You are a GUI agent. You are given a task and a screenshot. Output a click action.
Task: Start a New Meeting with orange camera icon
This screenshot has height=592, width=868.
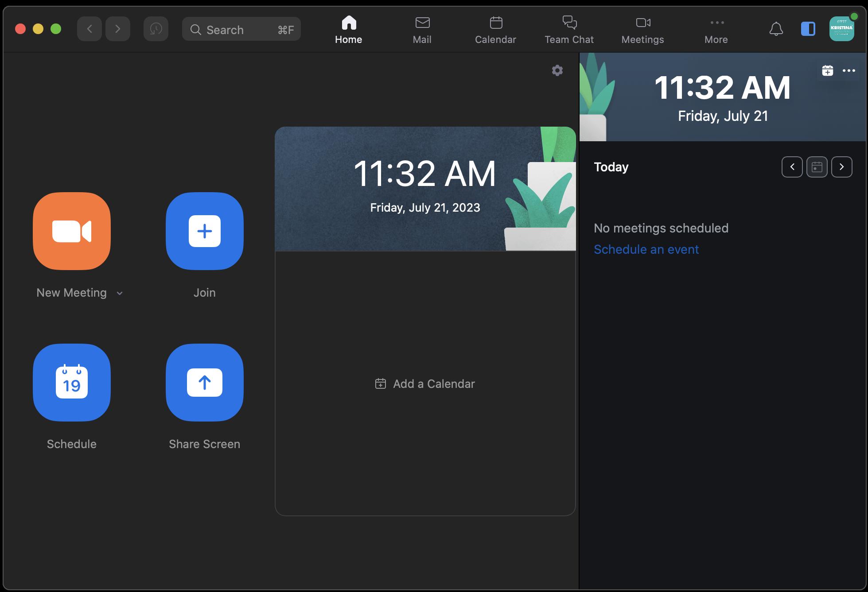click(x=72, y=231)
